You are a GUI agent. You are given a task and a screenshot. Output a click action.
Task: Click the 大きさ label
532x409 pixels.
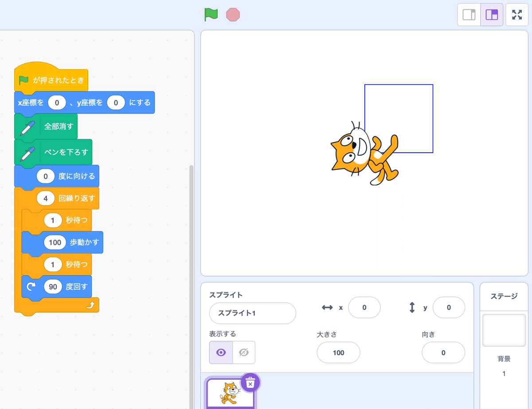pos(327,334)
